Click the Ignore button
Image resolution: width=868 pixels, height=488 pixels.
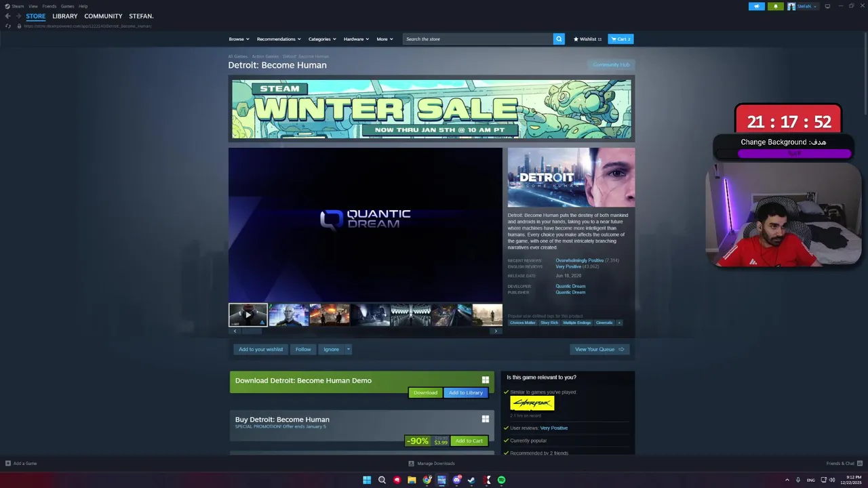(x=331, y=349)
